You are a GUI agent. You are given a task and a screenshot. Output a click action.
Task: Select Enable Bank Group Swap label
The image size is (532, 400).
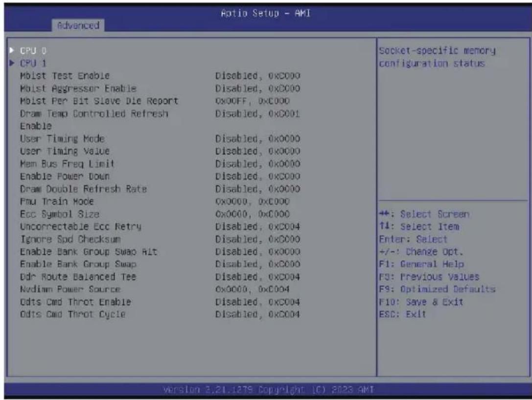[78, 264]
